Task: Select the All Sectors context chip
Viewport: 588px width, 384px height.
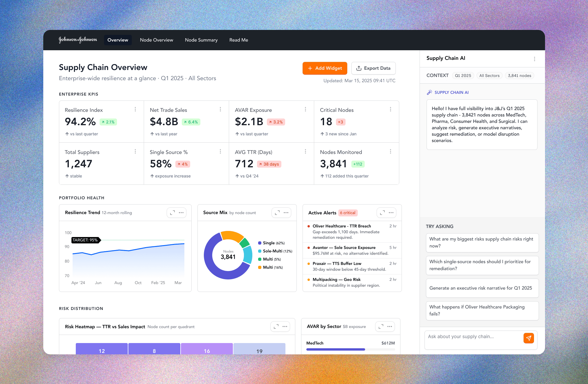Action: pyautogui.click(x=489, y=76)
